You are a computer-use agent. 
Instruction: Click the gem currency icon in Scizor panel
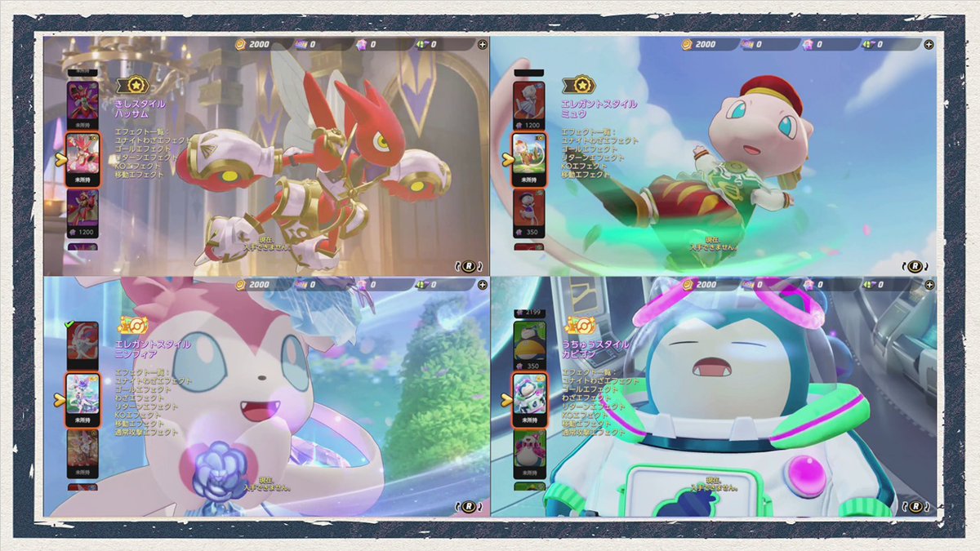click(x=362, y=44)
